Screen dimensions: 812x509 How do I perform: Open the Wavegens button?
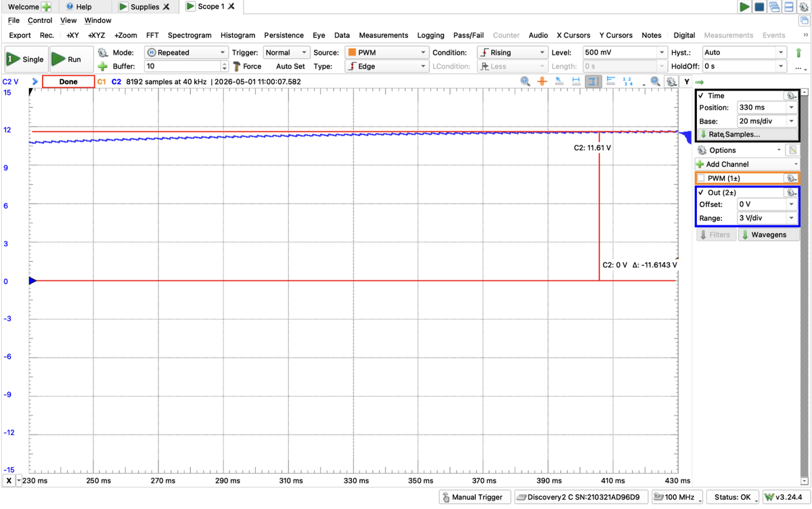point(768,235)
